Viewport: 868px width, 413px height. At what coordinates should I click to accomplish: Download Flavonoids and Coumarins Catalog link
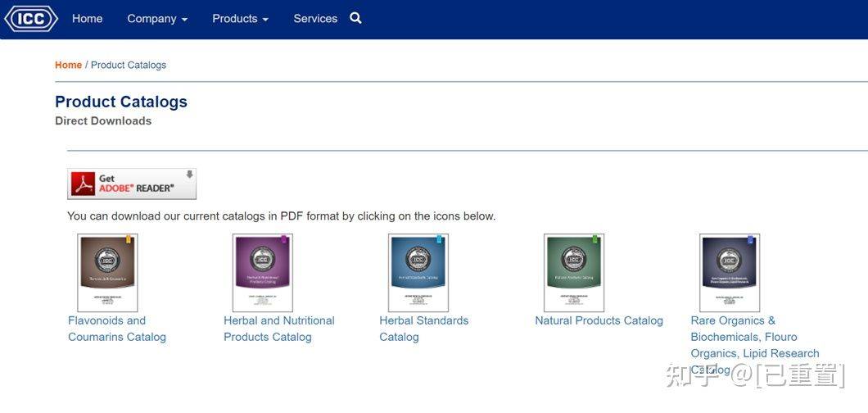(117, 329)
